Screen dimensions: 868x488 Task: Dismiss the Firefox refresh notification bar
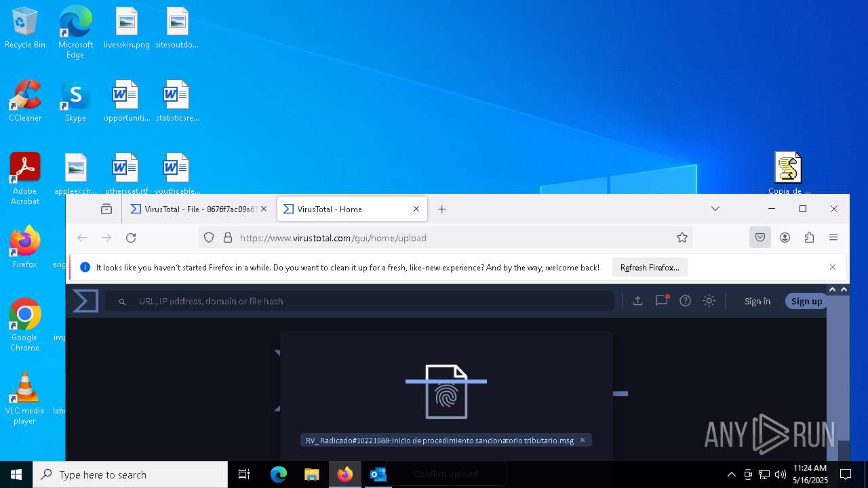(x=833, y=267)
